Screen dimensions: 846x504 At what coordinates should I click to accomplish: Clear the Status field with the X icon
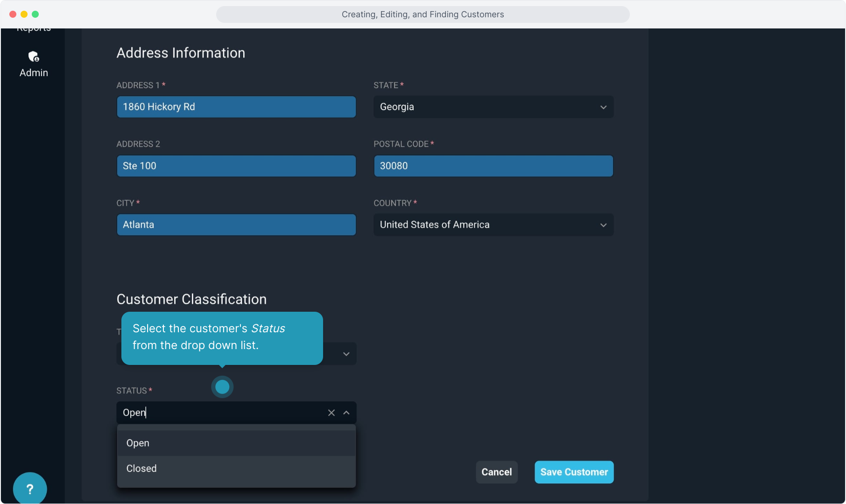[x=331, y=413]
